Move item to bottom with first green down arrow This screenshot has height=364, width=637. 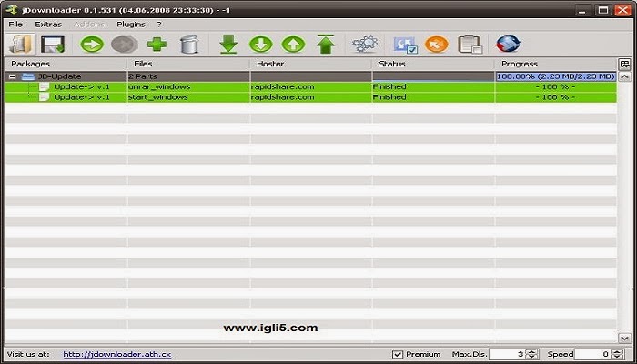pyautogui.click(x=228, y=43)
